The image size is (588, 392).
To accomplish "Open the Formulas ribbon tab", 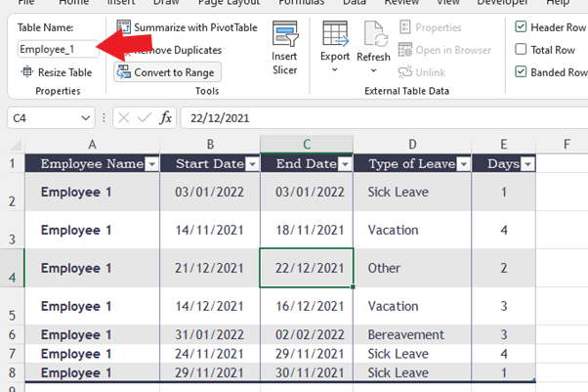I will 302,2.
